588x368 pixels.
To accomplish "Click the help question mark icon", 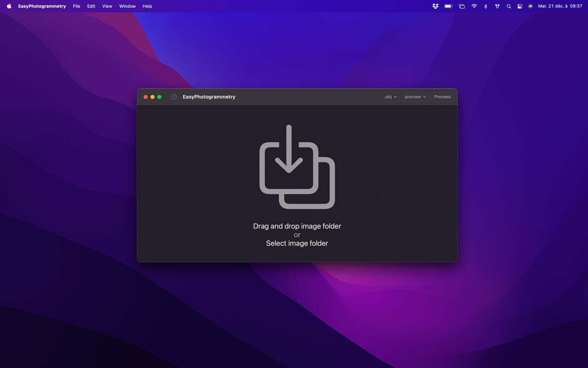I will 174,97.
